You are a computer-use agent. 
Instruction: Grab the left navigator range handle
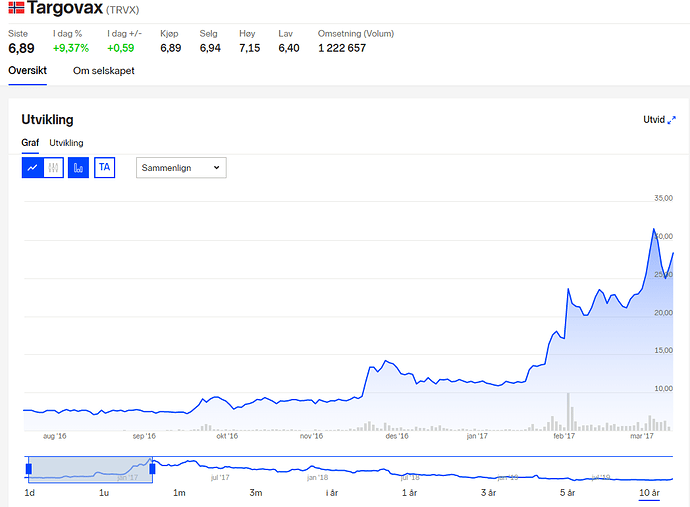point(29,469)
